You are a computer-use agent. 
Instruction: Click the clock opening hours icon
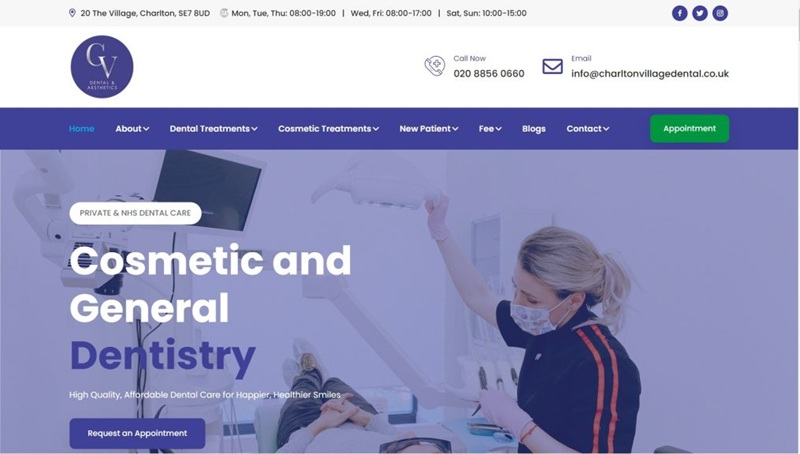[x=223, y=13]
